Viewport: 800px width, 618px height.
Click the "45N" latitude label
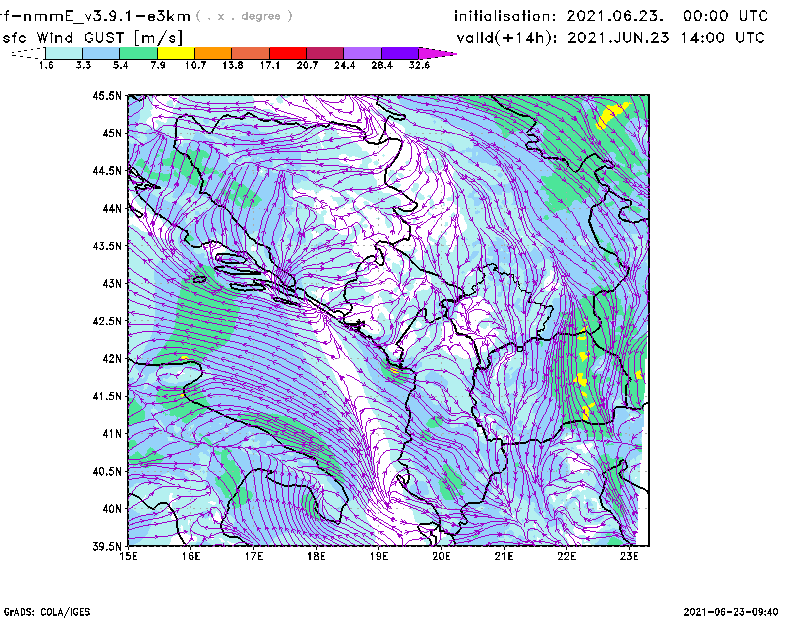(112, 133)
